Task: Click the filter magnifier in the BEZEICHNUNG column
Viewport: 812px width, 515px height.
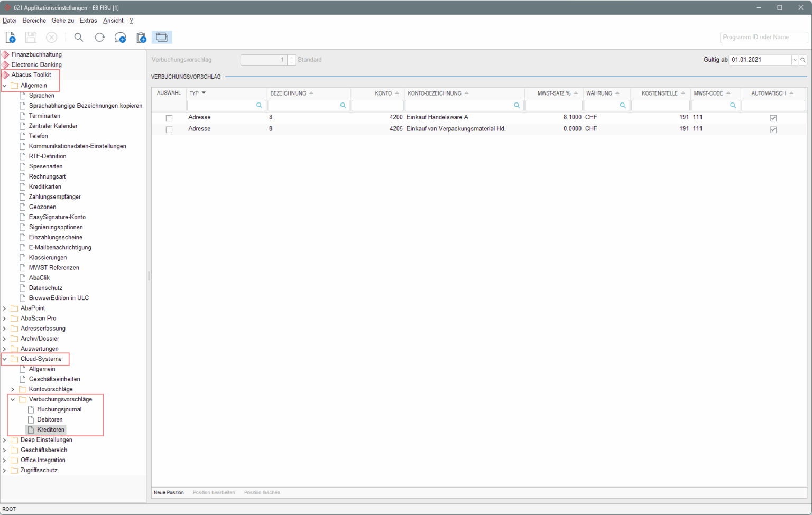Action: coord(343,105)
